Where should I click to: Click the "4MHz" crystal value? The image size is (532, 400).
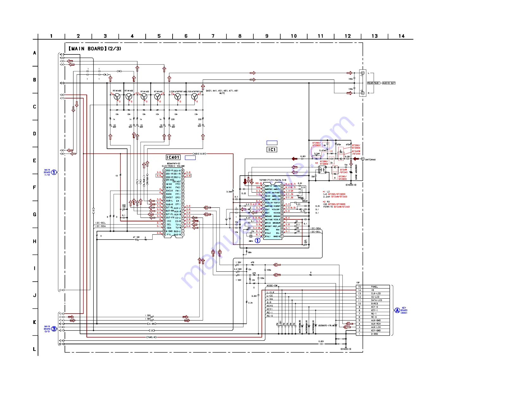pyautogui.click(x=251, y=241)
